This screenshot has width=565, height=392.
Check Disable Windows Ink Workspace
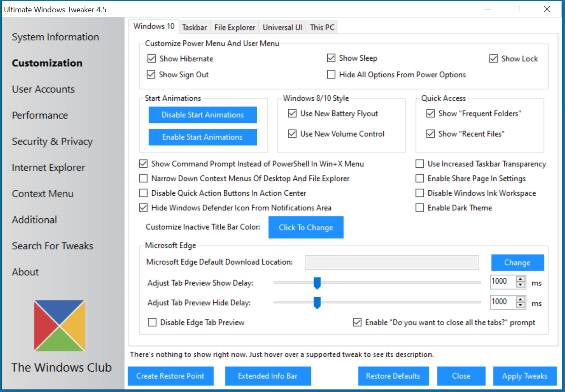420,193
